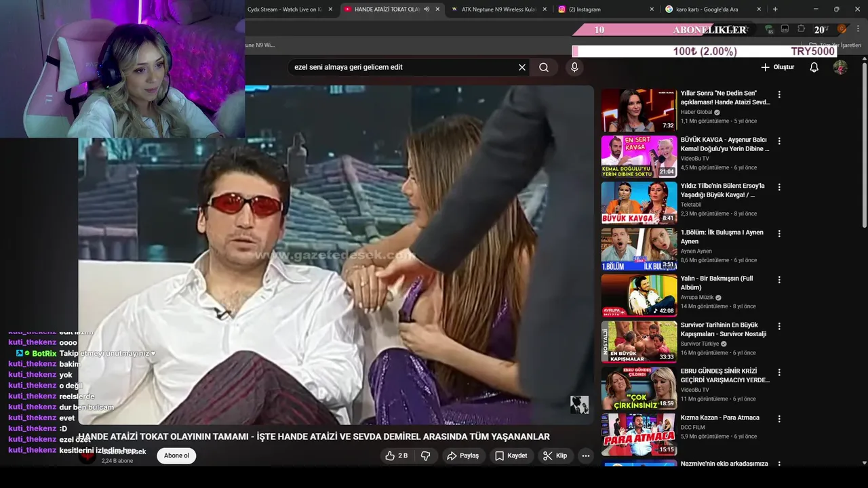Screen dimensions: 868x488
Task: Open options for Survivor Tarihinin En Büyük video
Action: [x=779, y=327]
